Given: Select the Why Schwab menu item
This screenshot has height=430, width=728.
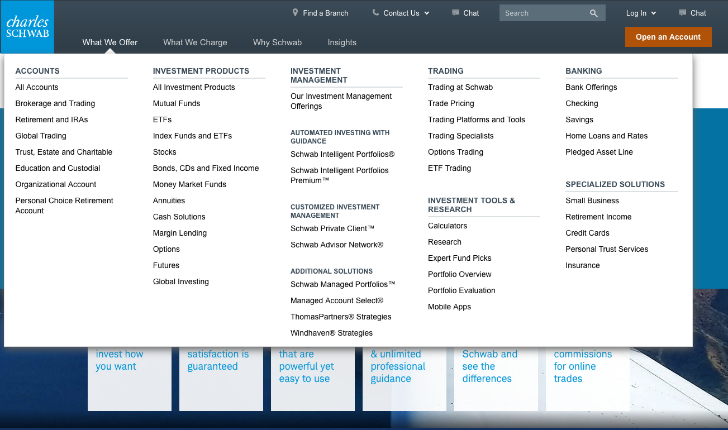Looking at the screenshot, I should (277, 43).
